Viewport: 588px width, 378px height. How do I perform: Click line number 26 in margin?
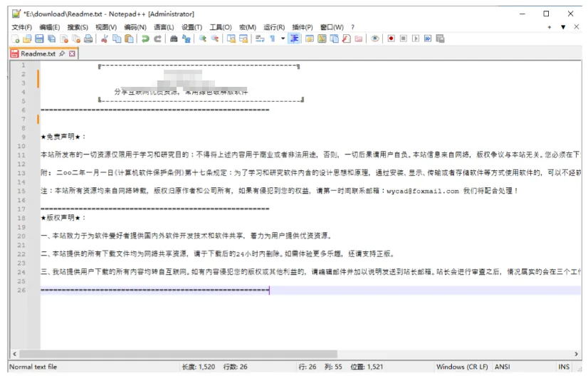pyautogui.click(x=21, y=290)
